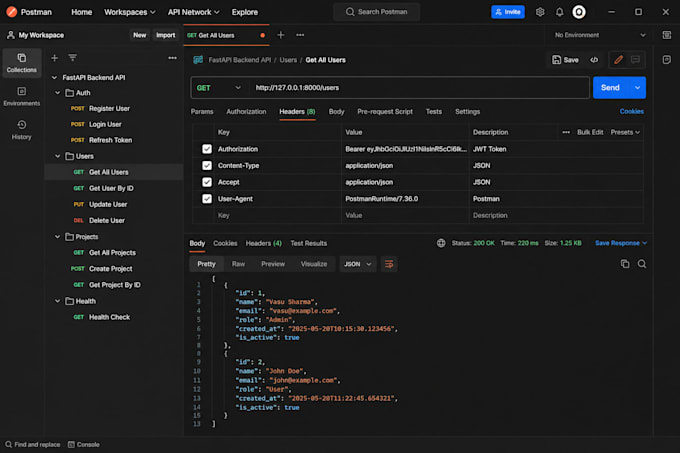Select the Raw response view
This screenshot has width=680, height=453.
[239, 264]
